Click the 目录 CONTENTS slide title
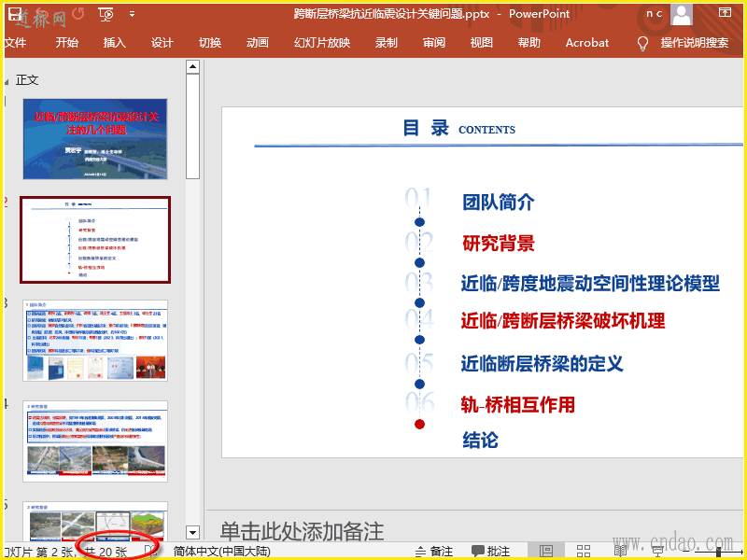The image size is (747, 560). [x=459, y=129]
